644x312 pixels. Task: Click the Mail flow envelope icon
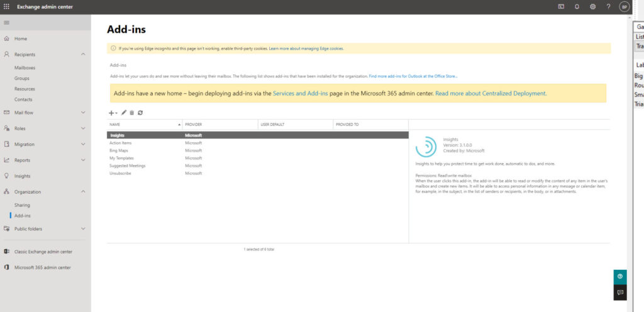(6, 113)
